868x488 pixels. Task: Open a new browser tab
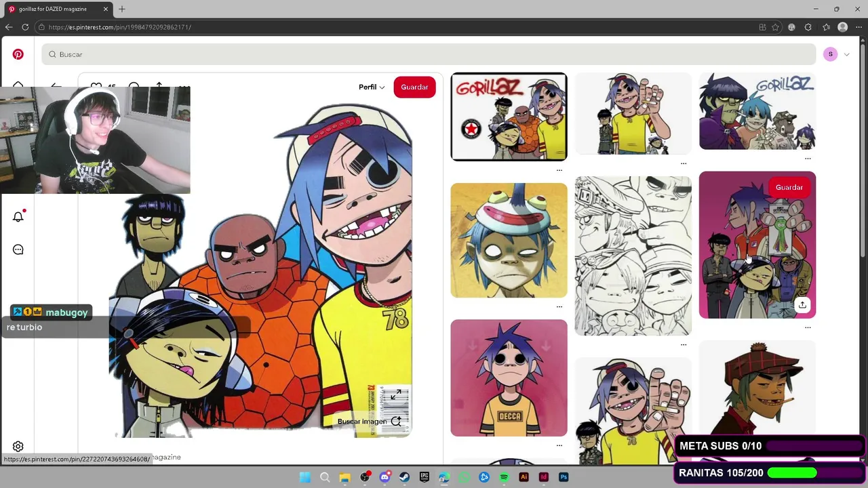pyautogui.click(x=122, y=9)
